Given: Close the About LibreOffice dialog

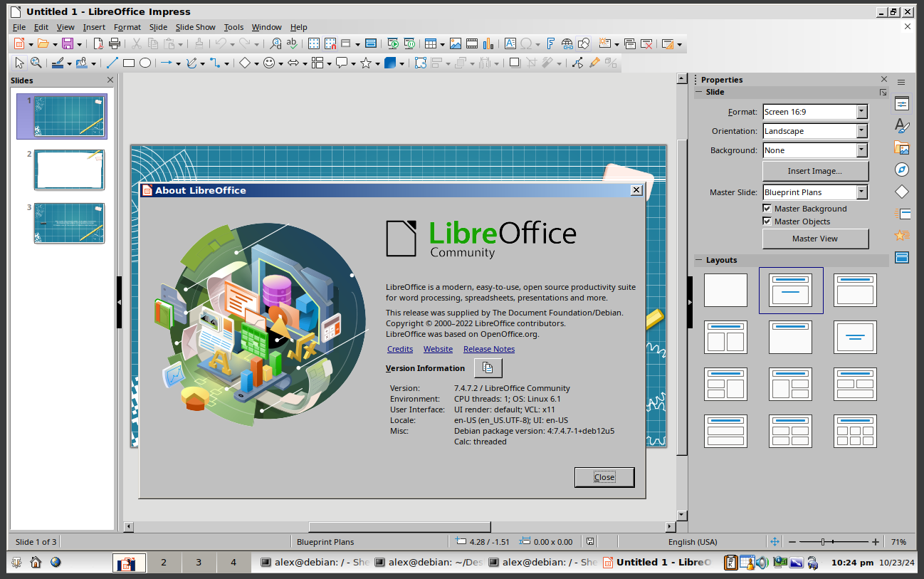Looking at the screenshot, I should pyautogui.click(x=604, y=477).
